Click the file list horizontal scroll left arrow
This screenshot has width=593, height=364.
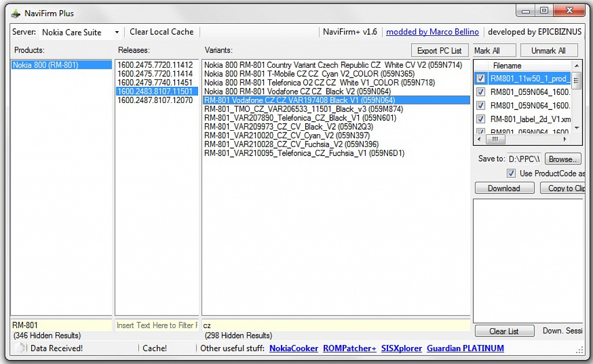479,139
